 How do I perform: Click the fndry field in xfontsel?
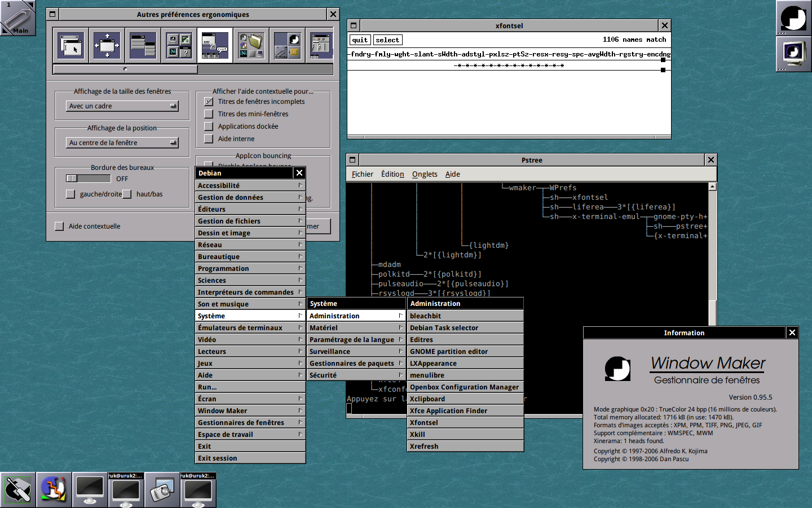point(360,54)
